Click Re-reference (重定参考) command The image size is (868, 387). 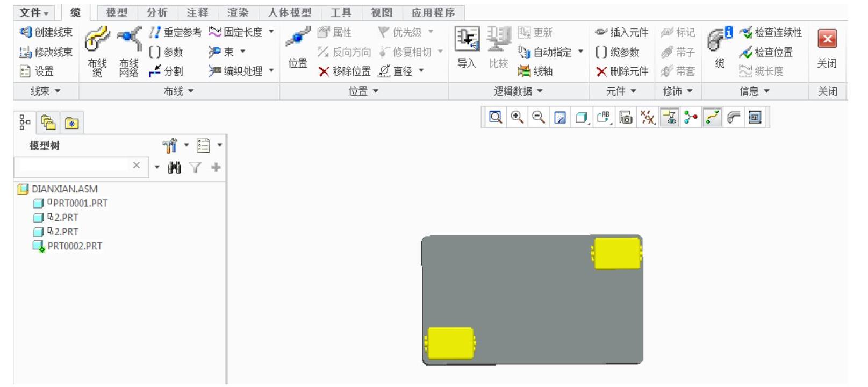(175, 33)
